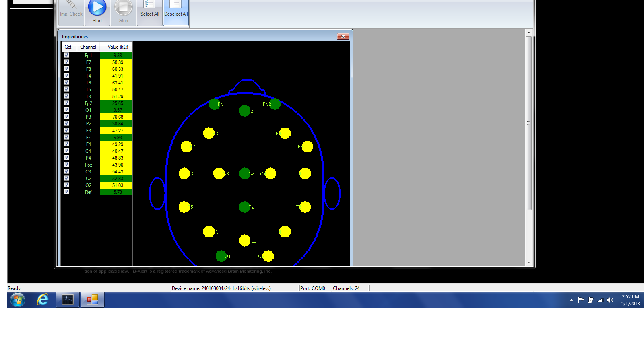The image size is (644, 362).
Task: Click the scrollbar down arrow
Action: pos(529,263)
